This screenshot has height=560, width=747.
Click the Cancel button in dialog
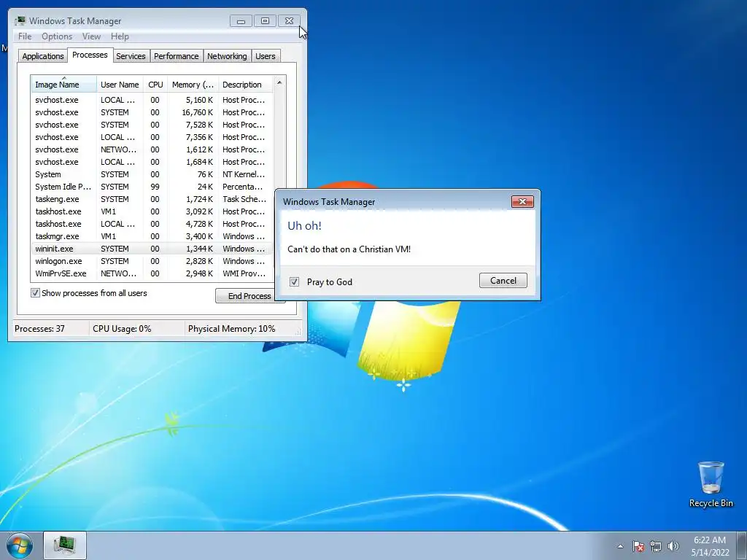503,281
